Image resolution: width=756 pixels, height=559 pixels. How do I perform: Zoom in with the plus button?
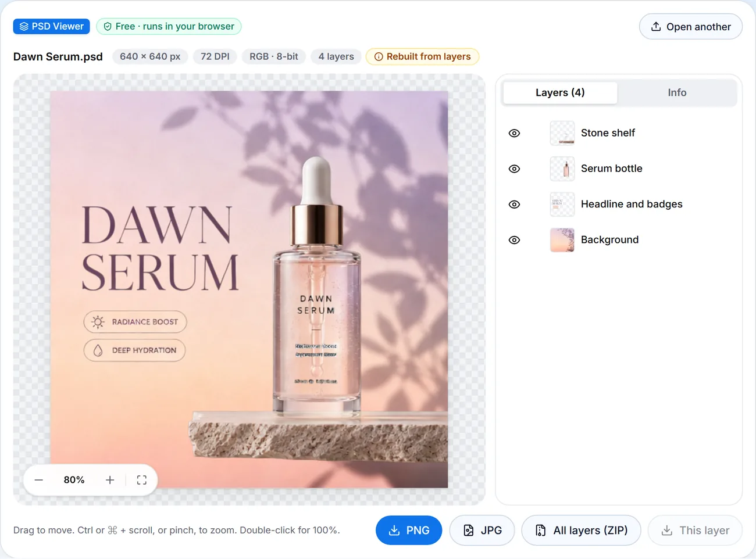click(x=110, y=480)
